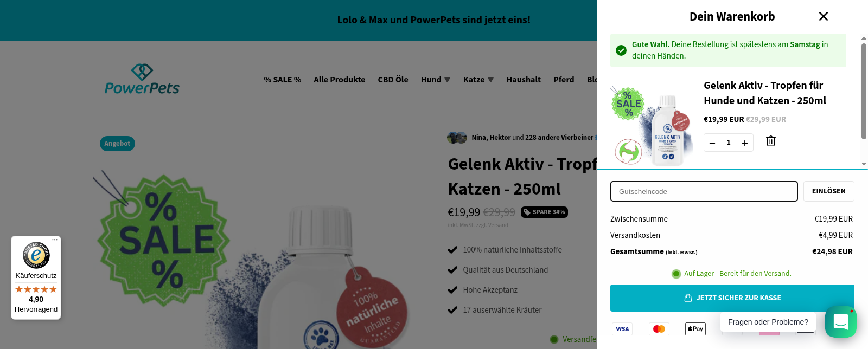This screenshot has height=349, width=868.
Task: Expand the Hund dropdown menu
Action: (x=436, y=80)
